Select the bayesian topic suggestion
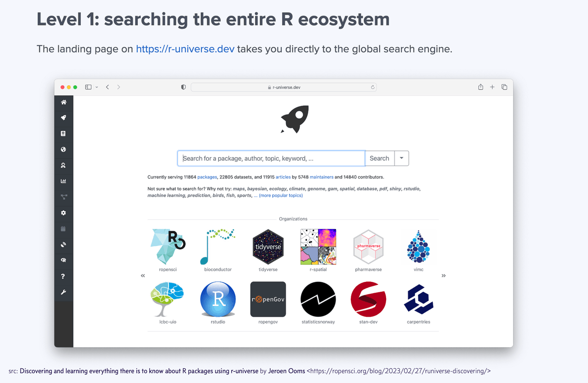The width and height of the screenshot is (588, 383). 257,189
